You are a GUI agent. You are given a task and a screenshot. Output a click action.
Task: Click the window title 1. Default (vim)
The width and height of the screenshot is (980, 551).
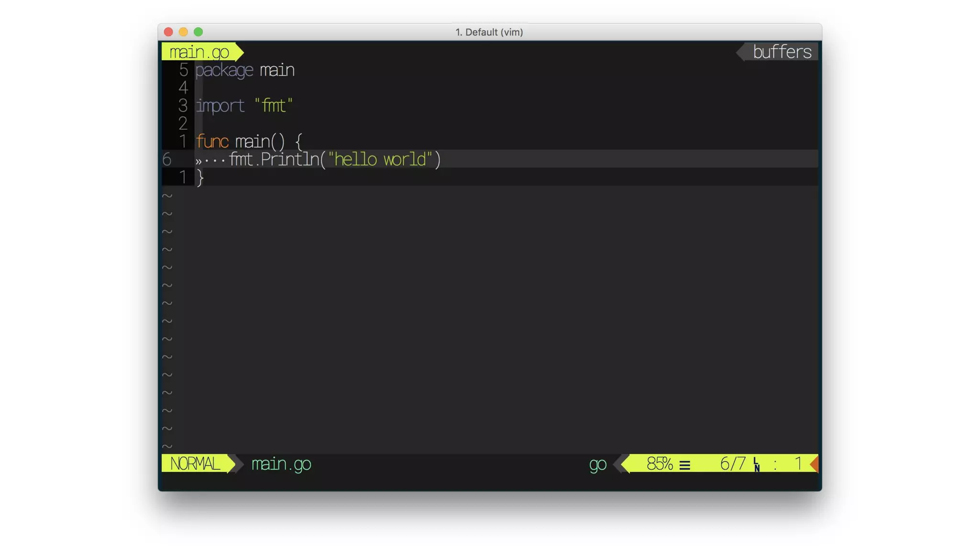[489, 32]
